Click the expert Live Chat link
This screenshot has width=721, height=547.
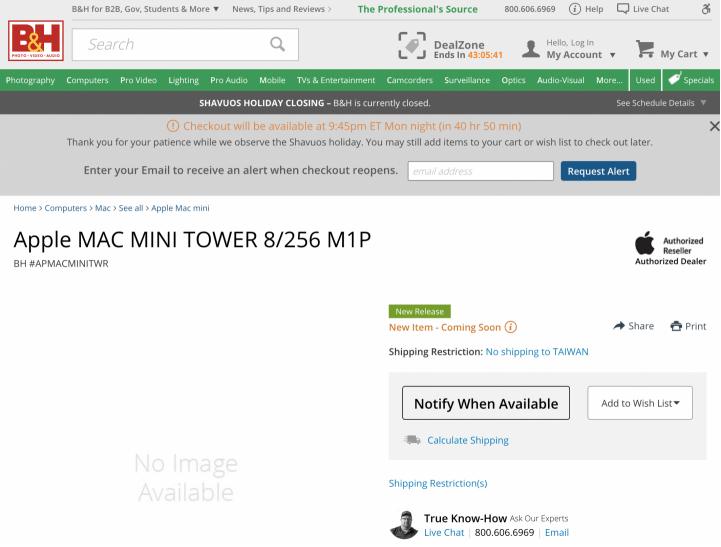pos(444,532)
